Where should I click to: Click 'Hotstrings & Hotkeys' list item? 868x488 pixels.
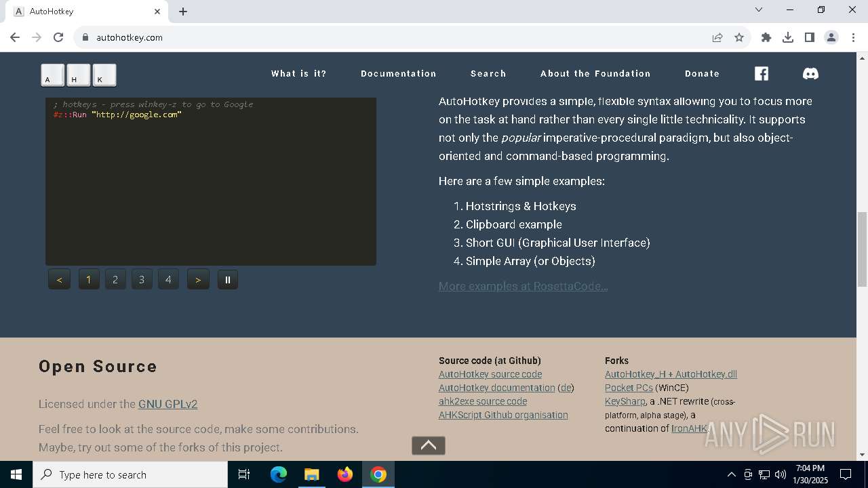(x=521, y=206)
